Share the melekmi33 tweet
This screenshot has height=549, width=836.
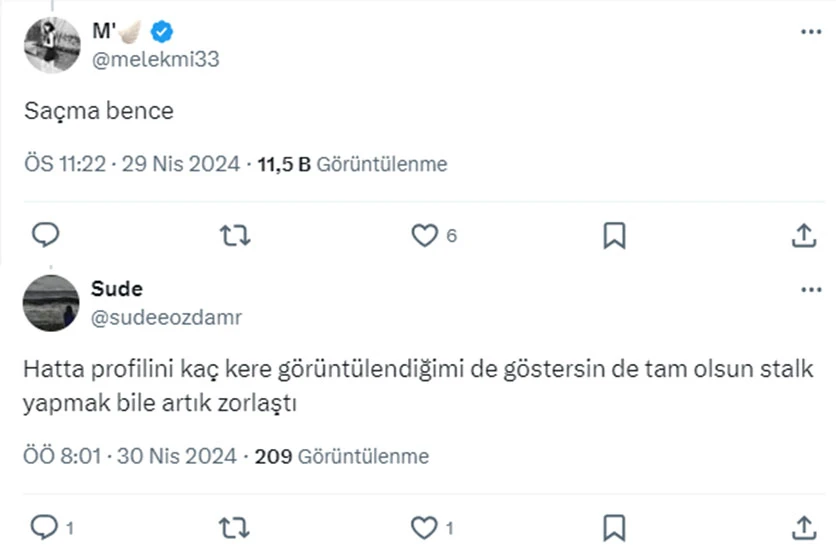tap(804, 235)
